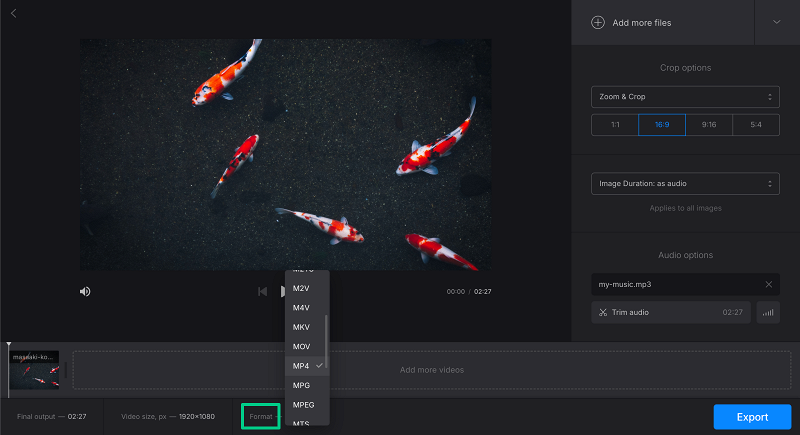Remove my-music.mp3 with the X icon
The width and height of the screenshot is (800, 435).
click(768, 285)
